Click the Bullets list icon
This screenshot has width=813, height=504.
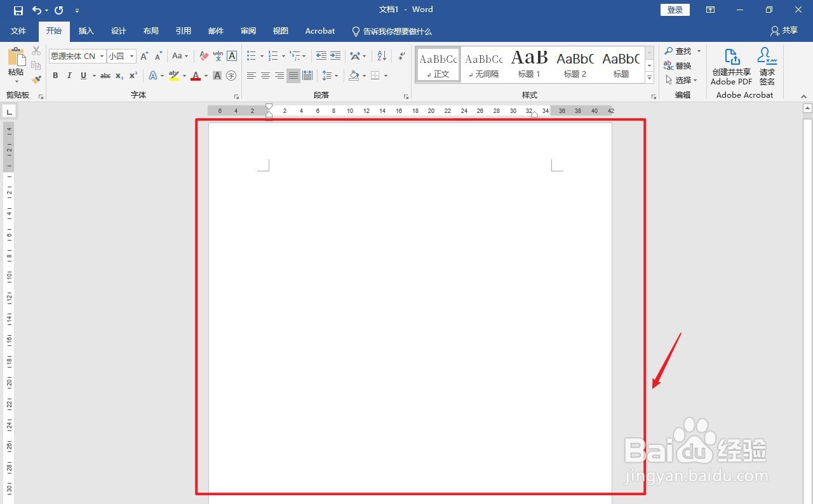(251, 56)
